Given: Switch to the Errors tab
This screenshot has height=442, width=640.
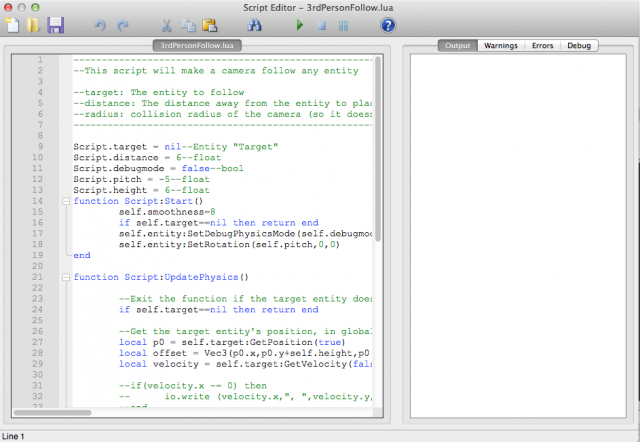Looking at the screenshot, I should [x=542, y=46].
